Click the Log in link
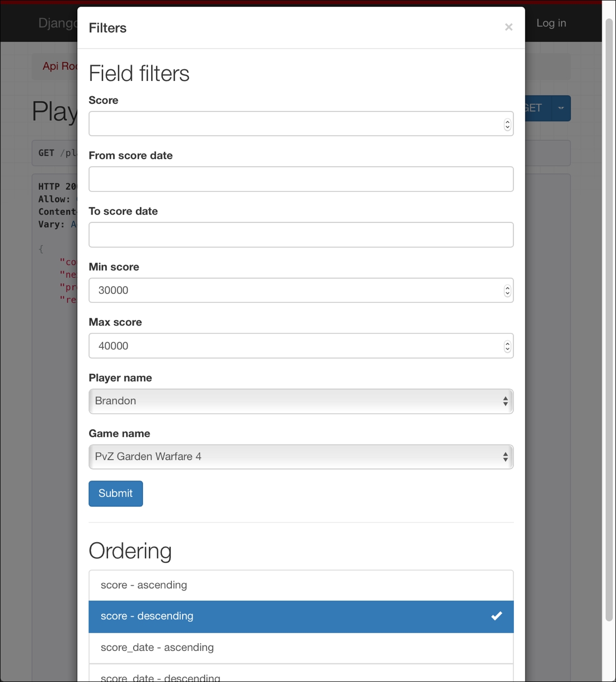The image size is (616, 682). (551, 23)
